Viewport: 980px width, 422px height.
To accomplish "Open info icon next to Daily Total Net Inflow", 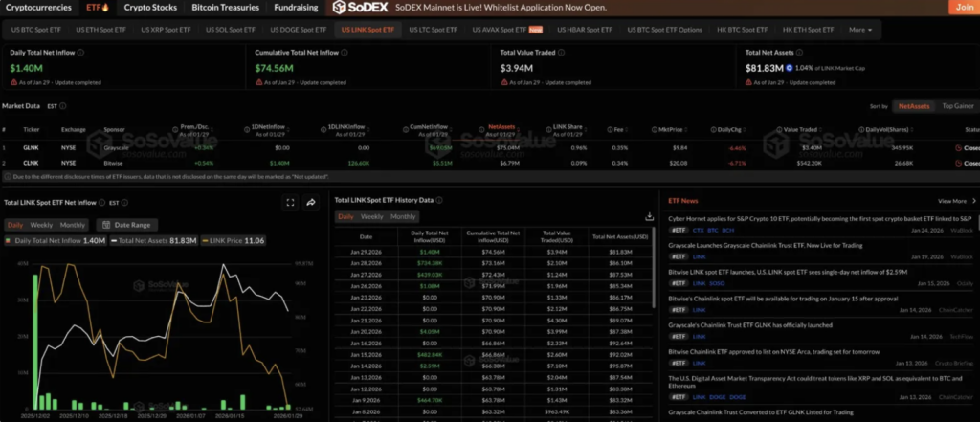I will click(x=81, y=54).
